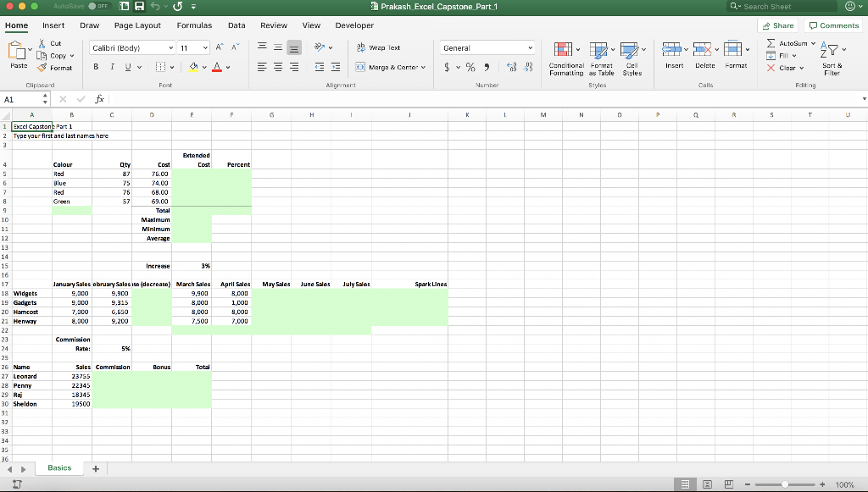Select the Format painter brush

click(x=42, y=68)
